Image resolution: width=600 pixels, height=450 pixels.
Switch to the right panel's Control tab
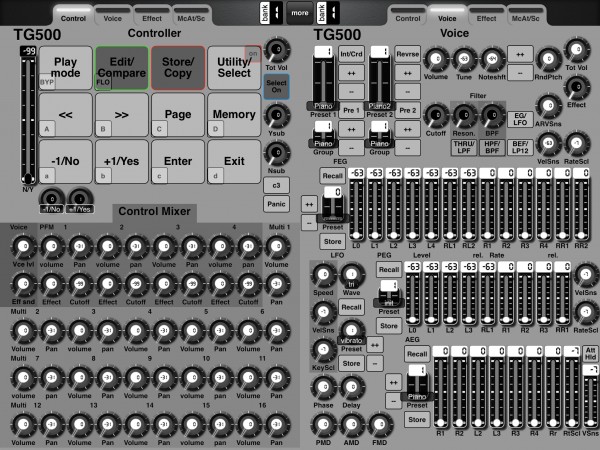coord(408,18)
